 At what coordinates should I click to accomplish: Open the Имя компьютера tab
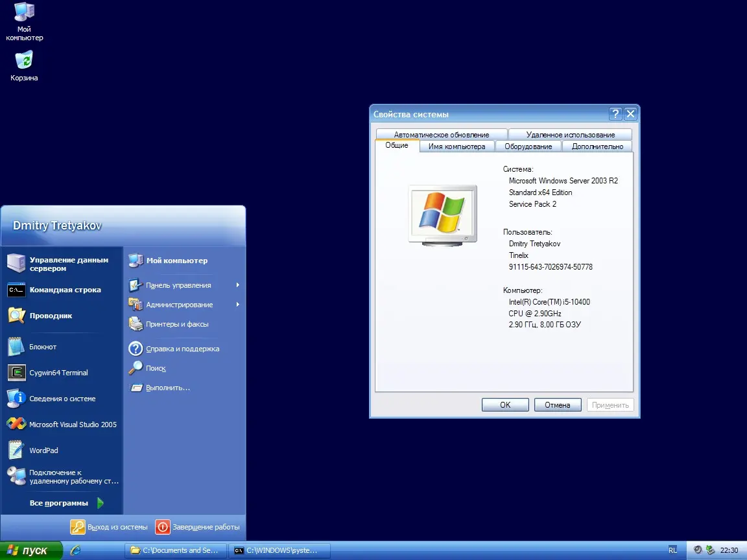pos(457,146)
